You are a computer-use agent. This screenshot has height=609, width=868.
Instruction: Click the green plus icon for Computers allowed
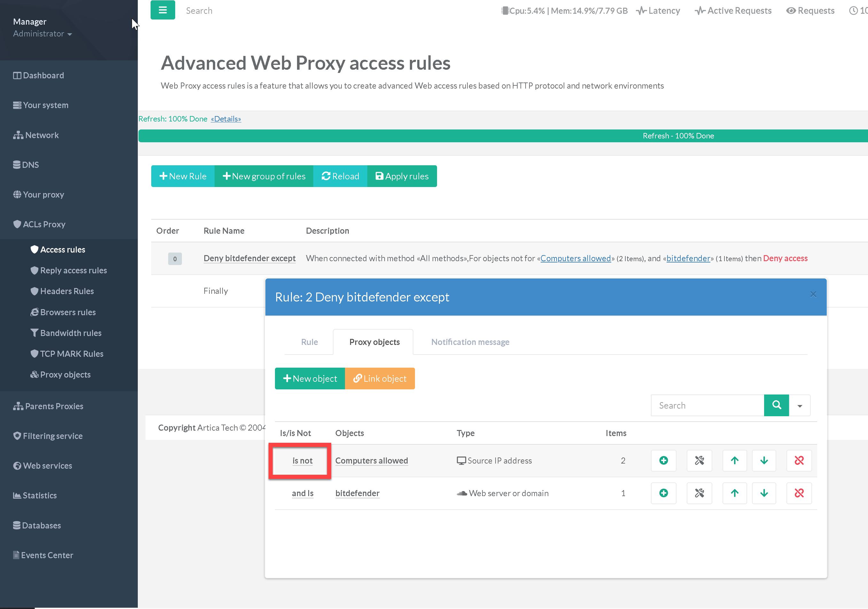pos(663,460)
